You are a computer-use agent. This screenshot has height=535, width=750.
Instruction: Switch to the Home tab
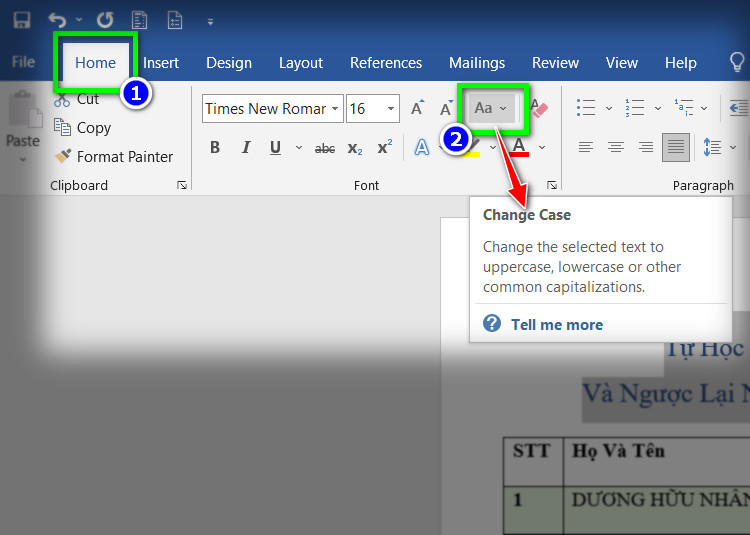95,63
